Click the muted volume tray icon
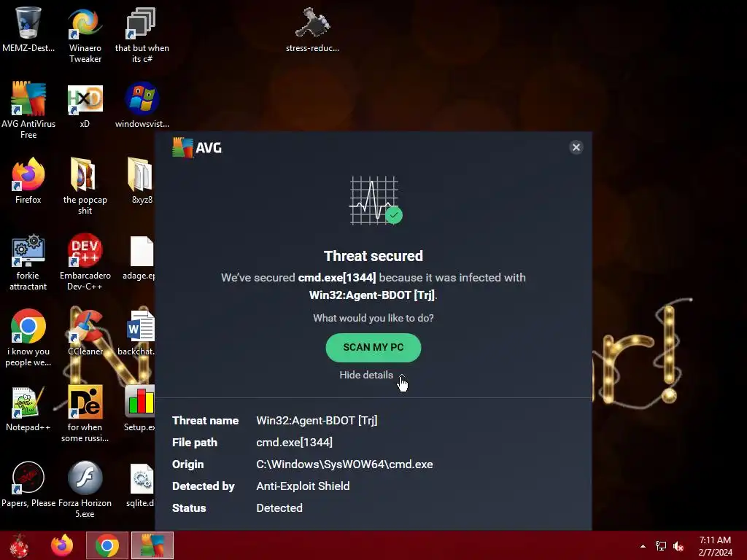 tap(678, 546)
